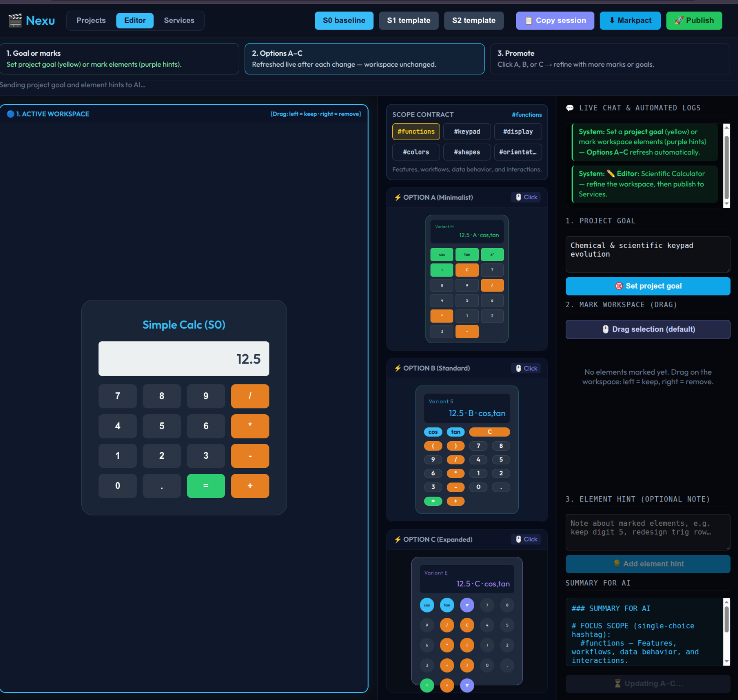Click the Set project goal button
This screenshot has width=738, height=700.
pyautogui.click(x=648, y=286)
